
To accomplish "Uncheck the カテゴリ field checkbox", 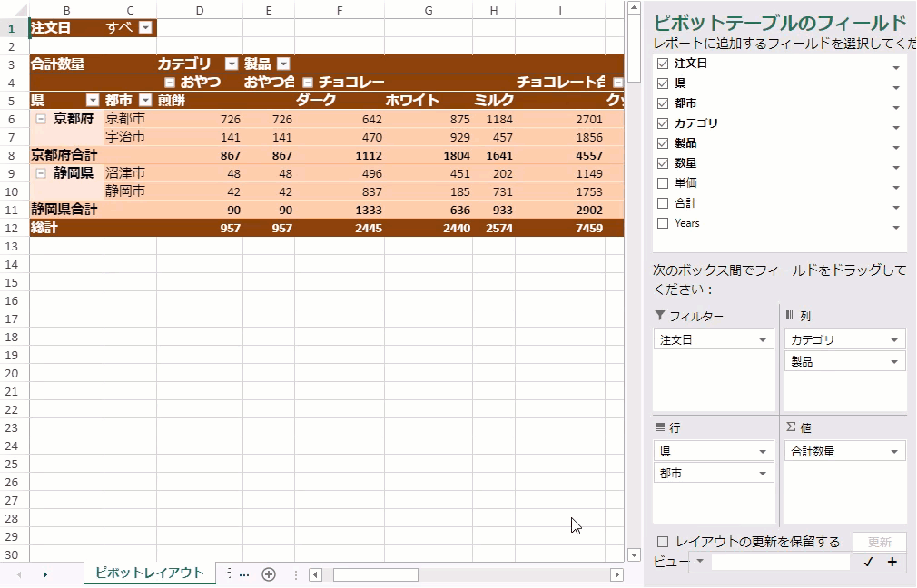I will (x=663, y=122).
